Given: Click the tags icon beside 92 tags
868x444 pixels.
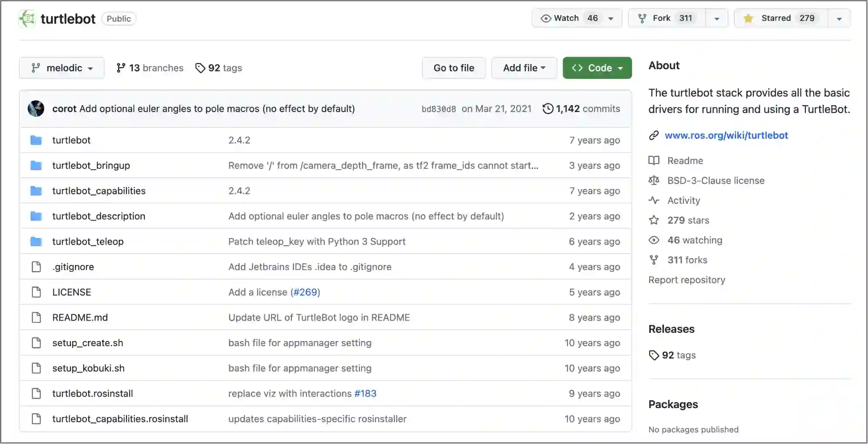Looking at the screenshot, I should point(200,68).
